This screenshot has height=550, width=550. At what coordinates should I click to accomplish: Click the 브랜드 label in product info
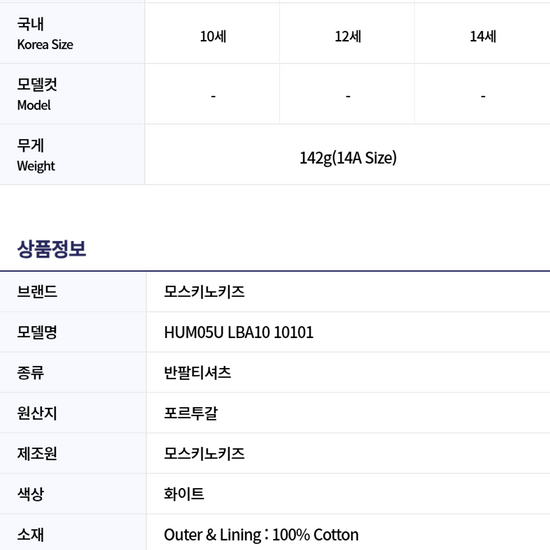pyautogui.click(x=37, y=291)
